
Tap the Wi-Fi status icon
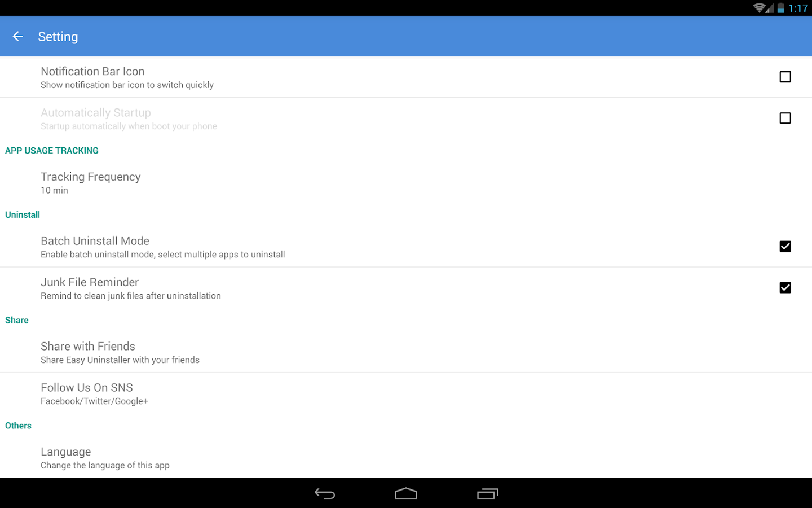tap(759, 8)
